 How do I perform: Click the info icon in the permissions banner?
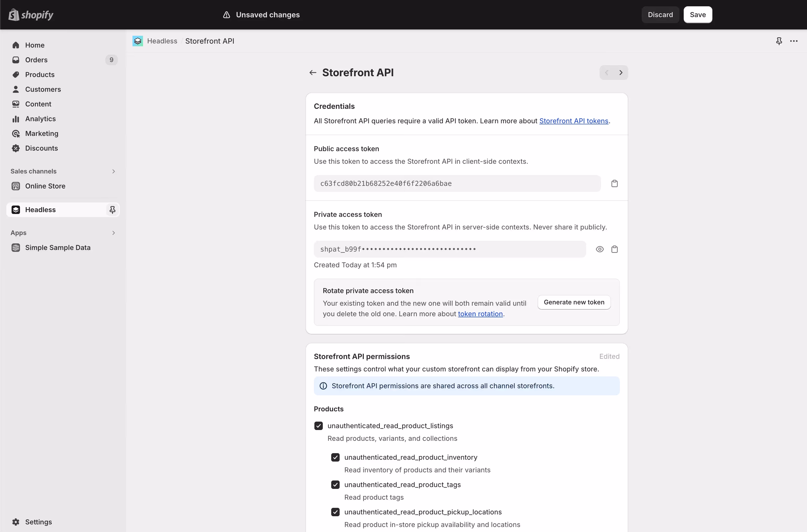pyautogui.click(x=323, y=386)
